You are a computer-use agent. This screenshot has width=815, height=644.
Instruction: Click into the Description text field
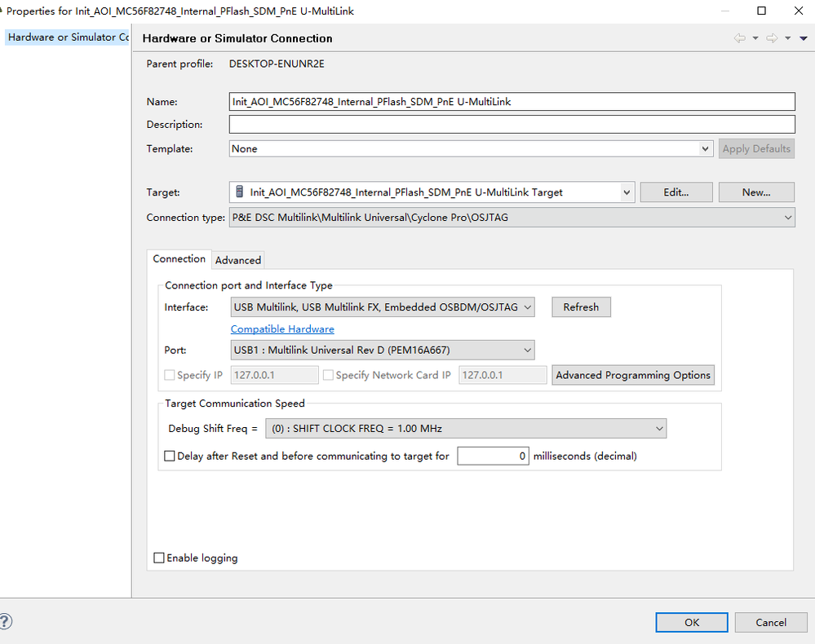tap(512, 125)
